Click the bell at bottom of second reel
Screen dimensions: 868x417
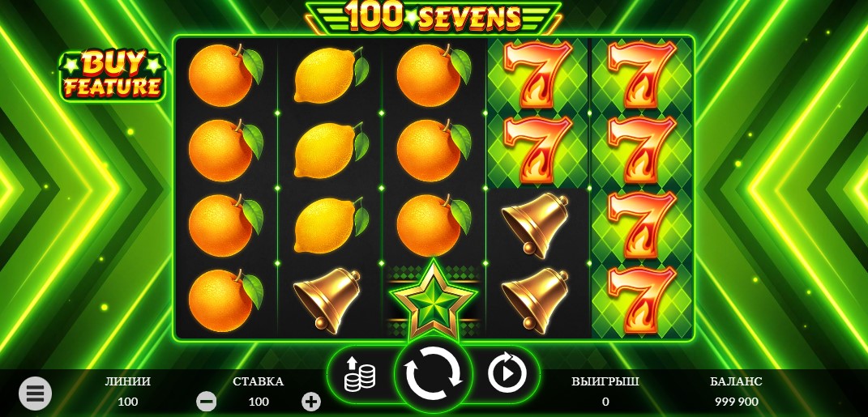(x=329, y=300)
